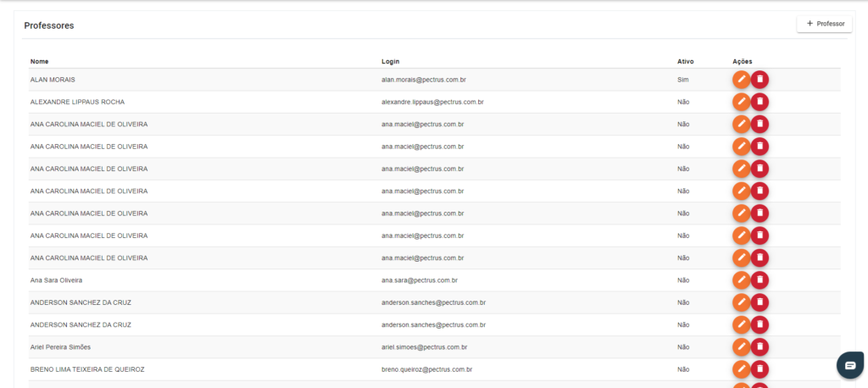Open edit for Ariel Pereira Simões

742,347
